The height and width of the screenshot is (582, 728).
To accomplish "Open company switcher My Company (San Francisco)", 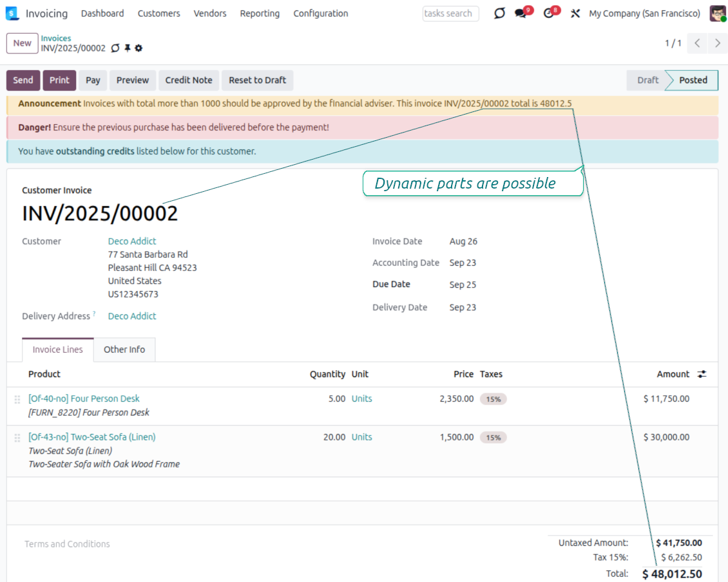I will pos(644,14).
